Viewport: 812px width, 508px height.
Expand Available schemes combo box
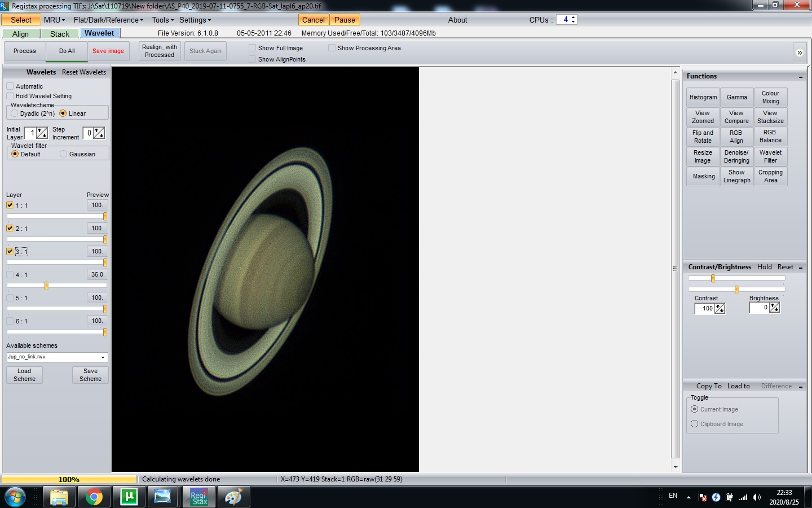tap(103, 357)
